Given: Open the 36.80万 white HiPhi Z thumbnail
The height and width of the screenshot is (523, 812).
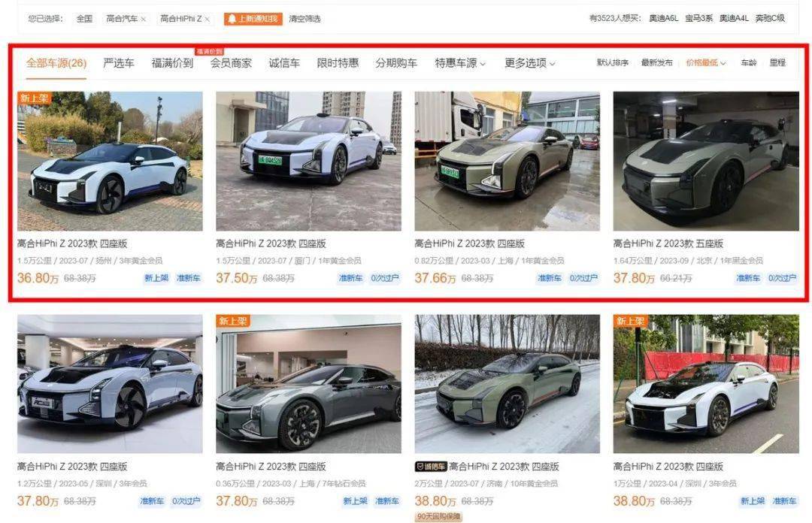Looking at the screenshot, I should [110, 161].
